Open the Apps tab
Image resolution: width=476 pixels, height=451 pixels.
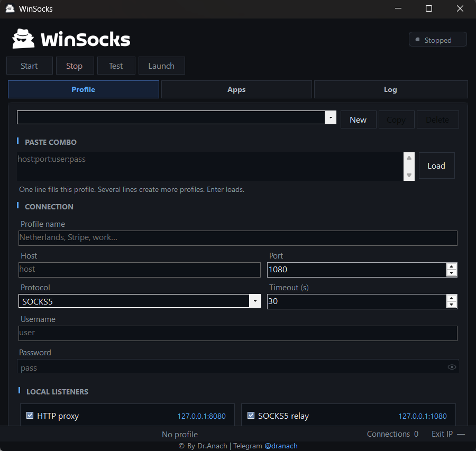(236, 89)
